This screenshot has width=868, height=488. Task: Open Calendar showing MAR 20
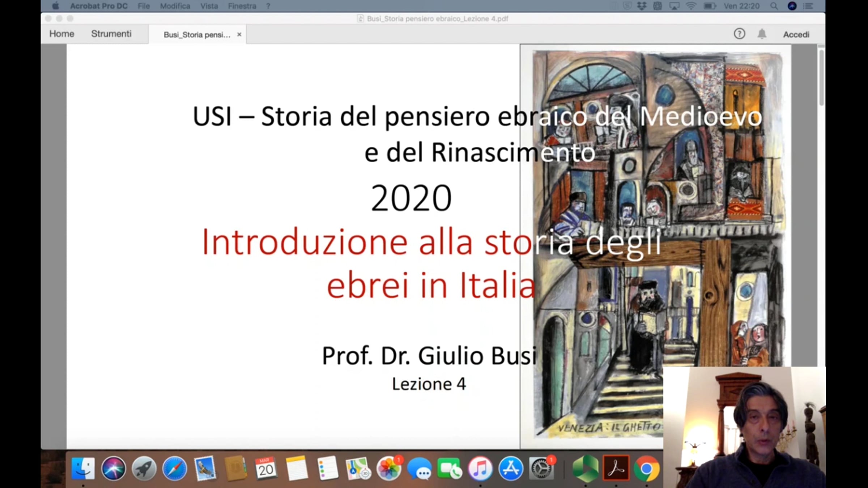[x=266, y=469]
